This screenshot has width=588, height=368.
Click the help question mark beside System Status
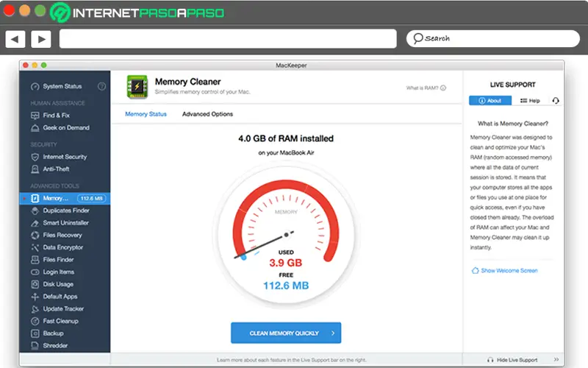pos(101,86)
